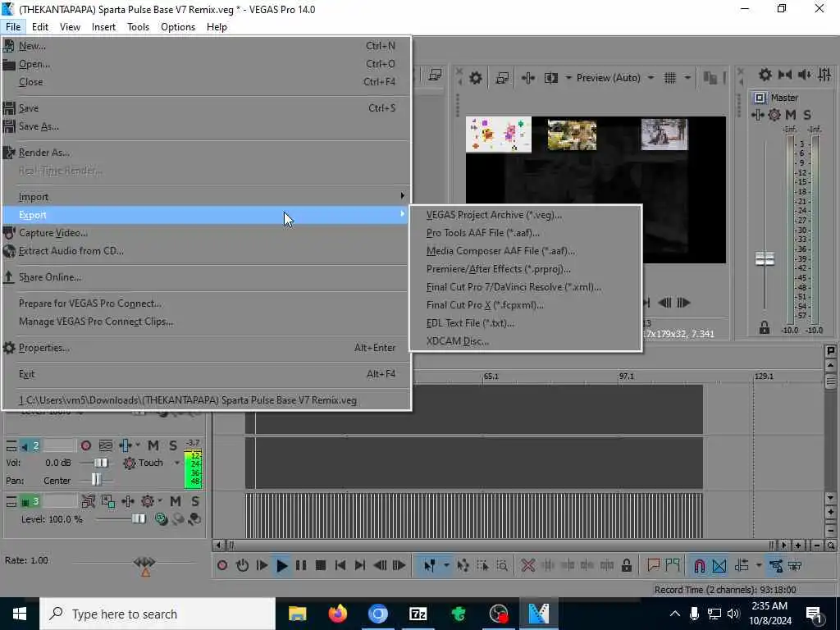Open the Tools menu
The height and width of the screenshot is (630, 840).
[x=138, y=27]
